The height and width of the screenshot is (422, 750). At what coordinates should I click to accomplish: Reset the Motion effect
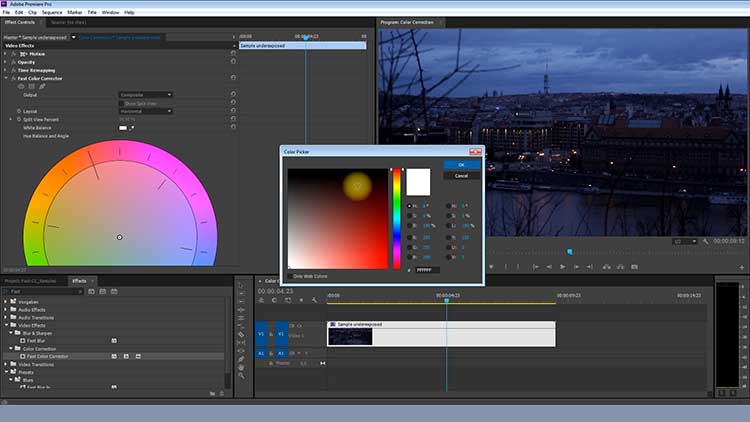[x=233, y=54]
